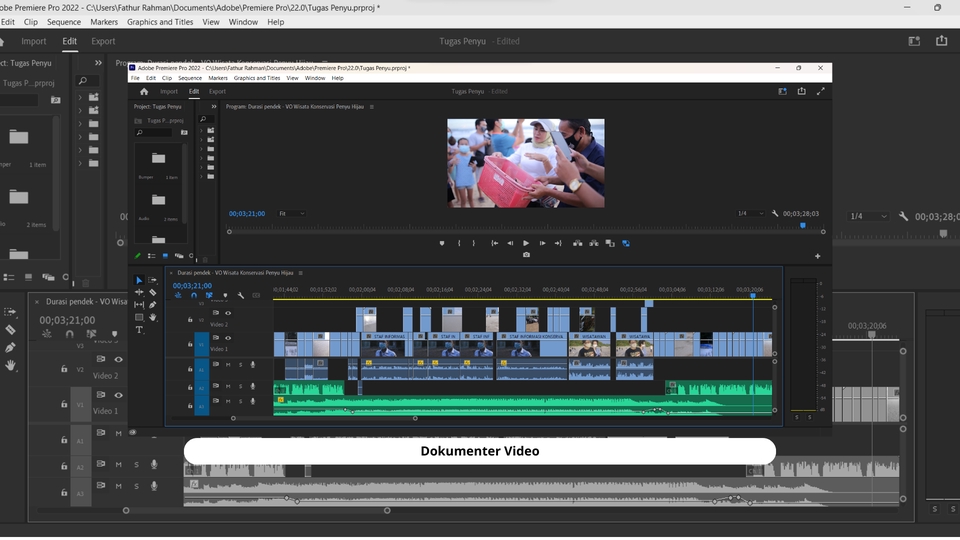Click Import in the inner window header

point(169,91)
